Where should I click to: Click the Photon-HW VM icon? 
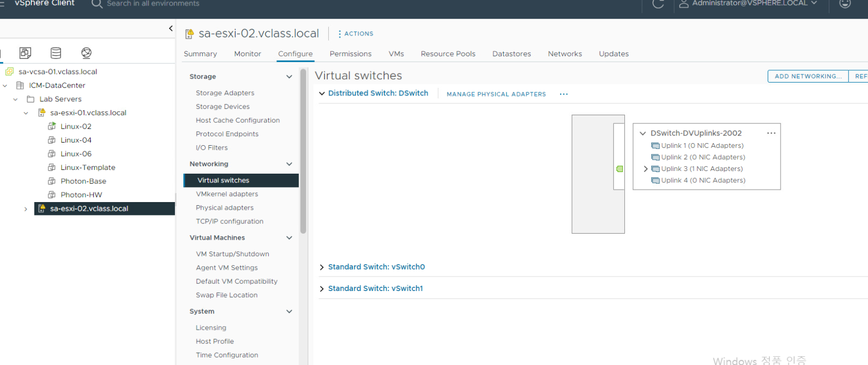point(52,195)
